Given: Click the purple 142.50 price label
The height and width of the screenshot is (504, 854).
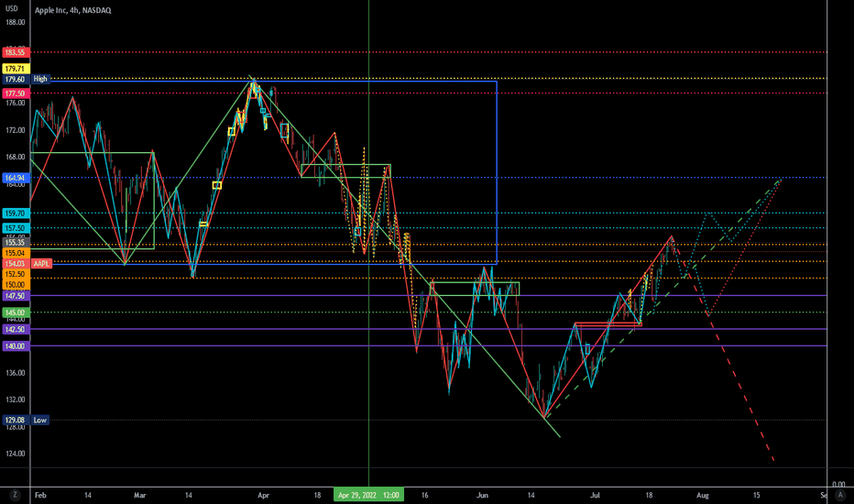Looking at the screenshot, I should click(16, 330).
